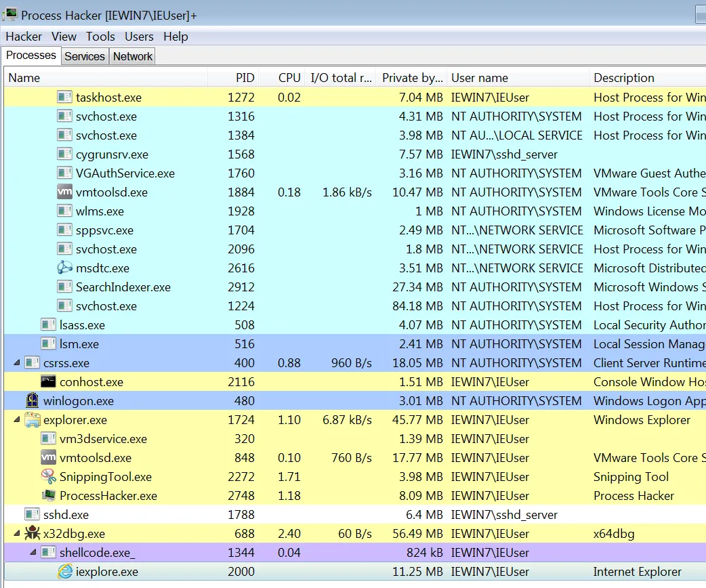Open the Tools menu
The height and width of the screenshot is (588, 706).
click(x=100, y=37)
